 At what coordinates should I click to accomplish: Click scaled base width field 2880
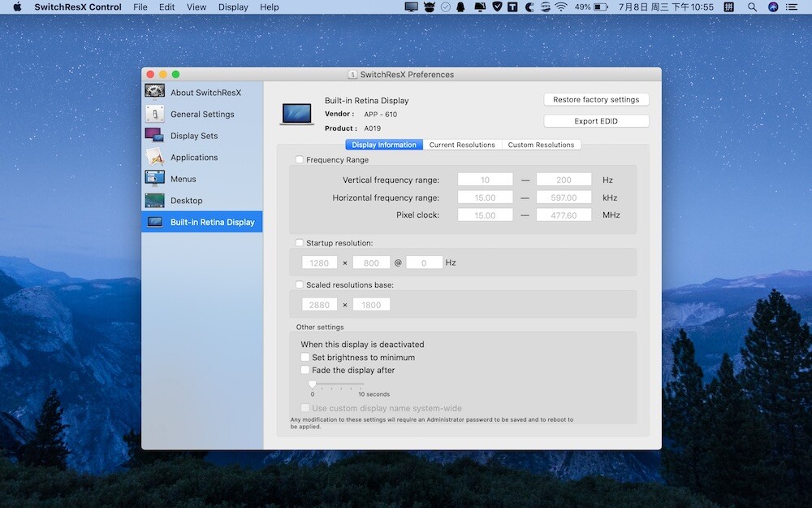point(319,304)
